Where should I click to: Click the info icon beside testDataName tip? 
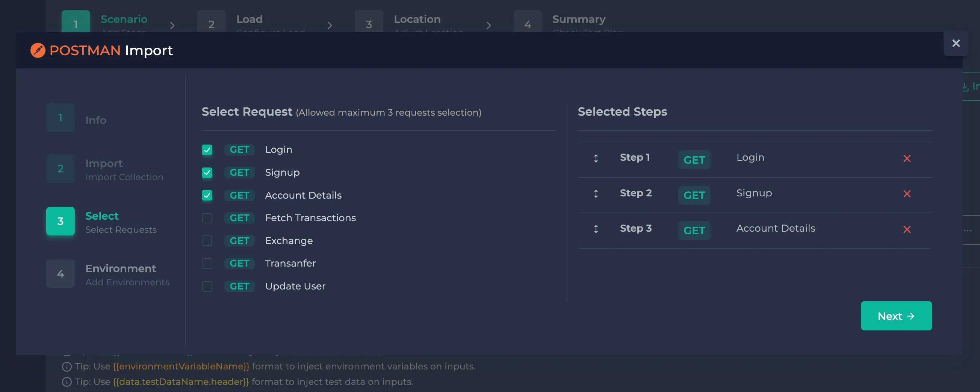[x=67, y=382]
